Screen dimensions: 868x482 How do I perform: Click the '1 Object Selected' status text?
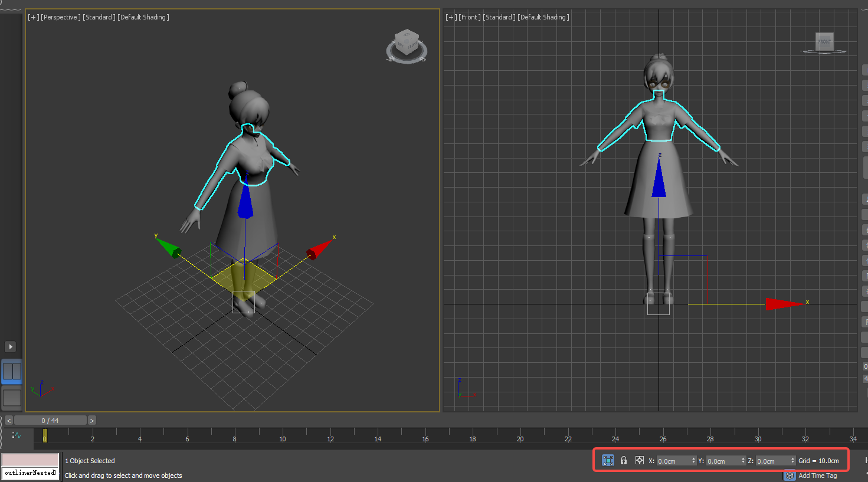pyautogui.click(x=90, y=461)
